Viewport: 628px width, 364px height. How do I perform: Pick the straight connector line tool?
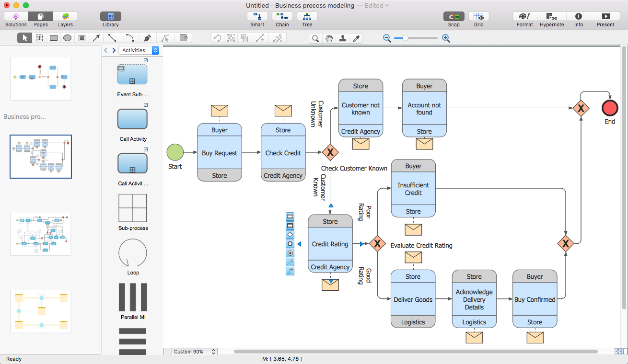click(112, 38)
